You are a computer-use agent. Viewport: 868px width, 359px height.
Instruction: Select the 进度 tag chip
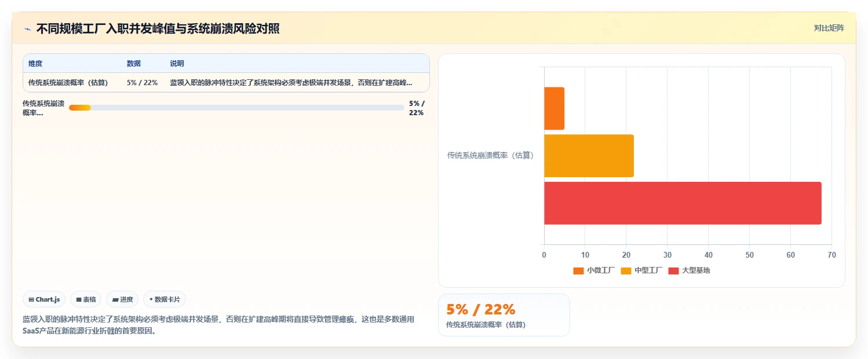click(x=122, y=299)
